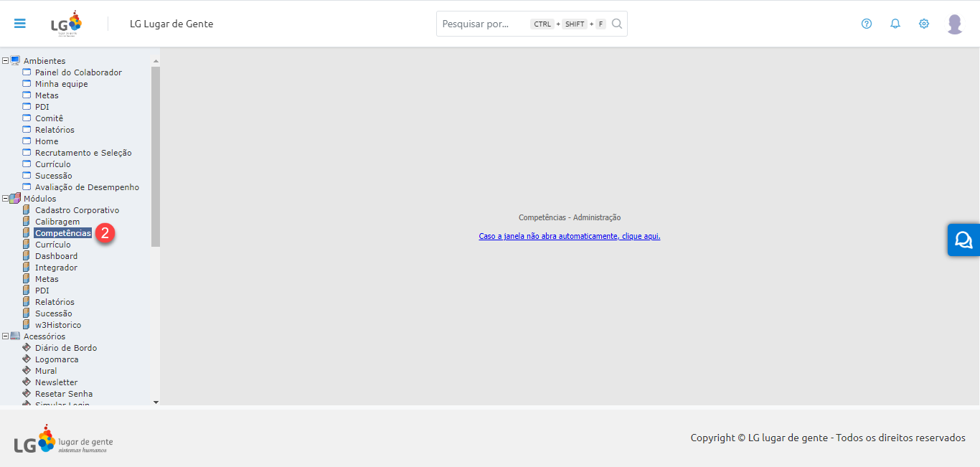The image size is (980, 467).
Task: Open Minha equipe environment
Action: tap(62, 84)
